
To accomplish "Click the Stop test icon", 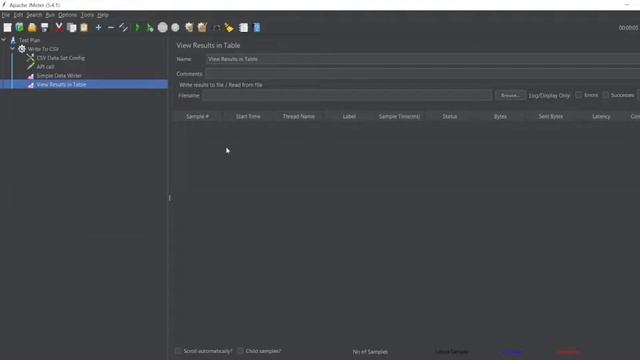I will [162, 27].
